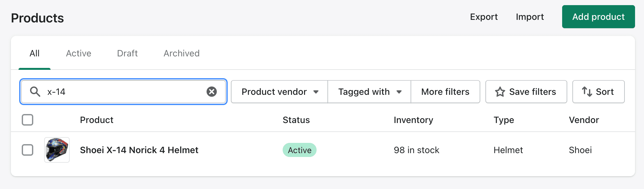Image resolution: width=644 pixels, height=189 pixels.
Task: Click the Product column header
Action: (97, 120)
